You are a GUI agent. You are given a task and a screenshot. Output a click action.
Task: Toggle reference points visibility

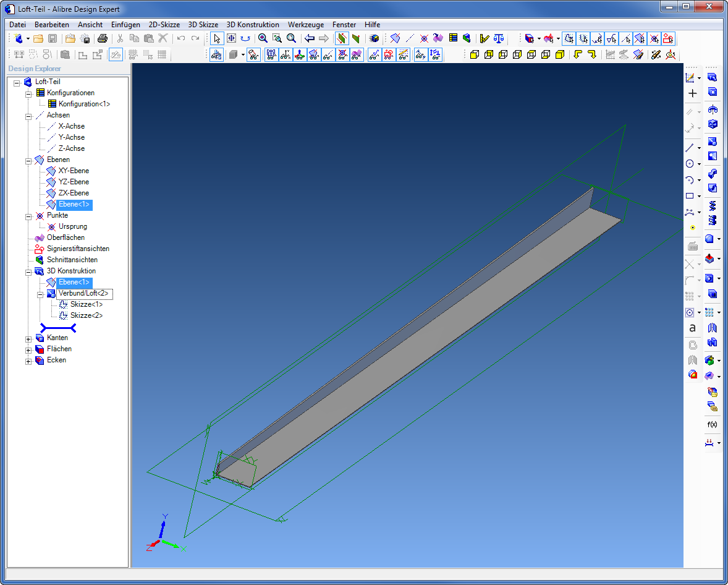[x=342, y=55]
